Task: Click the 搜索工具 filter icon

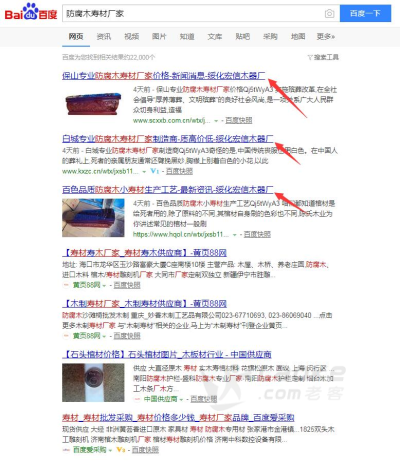Action: [x=310, y=58]
